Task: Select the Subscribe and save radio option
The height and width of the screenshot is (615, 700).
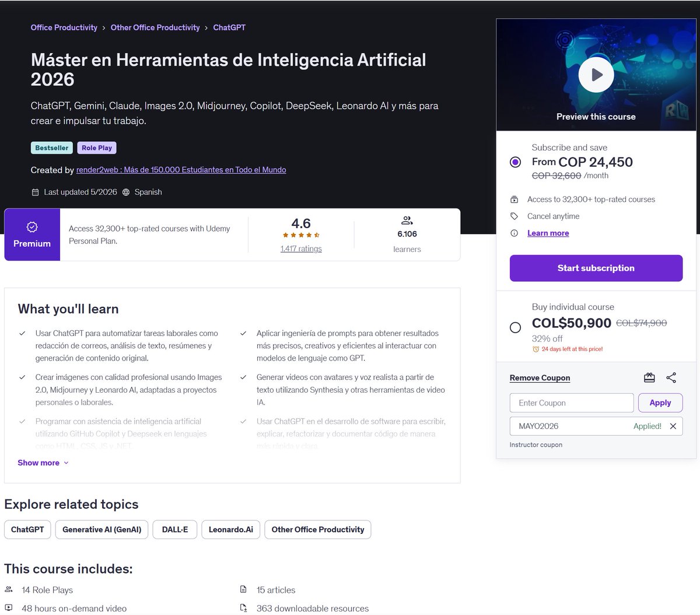Action: [515, 162]
